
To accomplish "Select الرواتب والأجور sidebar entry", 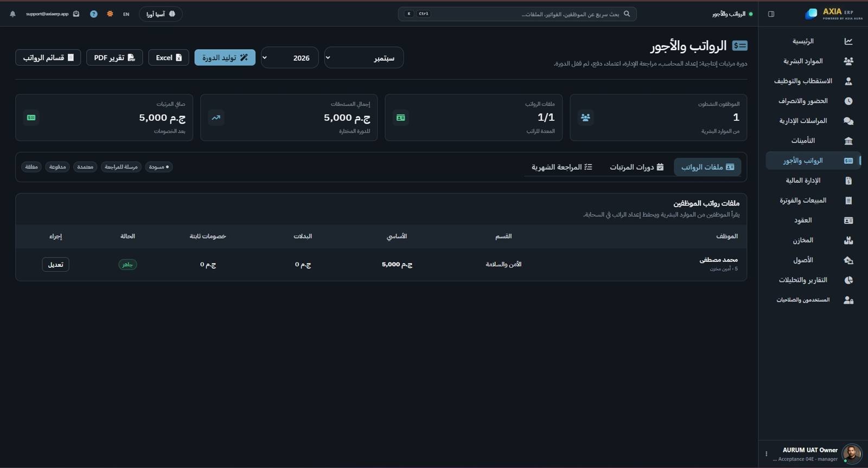I will [813, 161].
